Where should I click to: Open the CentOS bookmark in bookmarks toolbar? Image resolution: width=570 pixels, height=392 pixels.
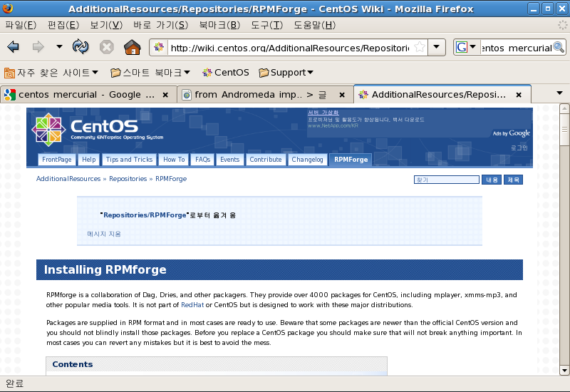click(226, 73)
